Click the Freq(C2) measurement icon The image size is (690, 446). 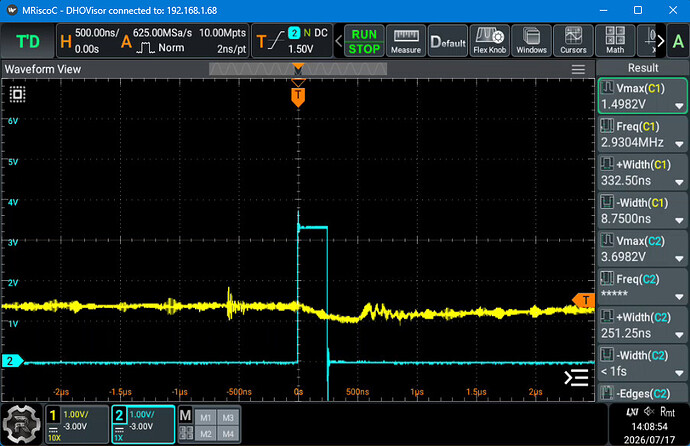(607, 278)
